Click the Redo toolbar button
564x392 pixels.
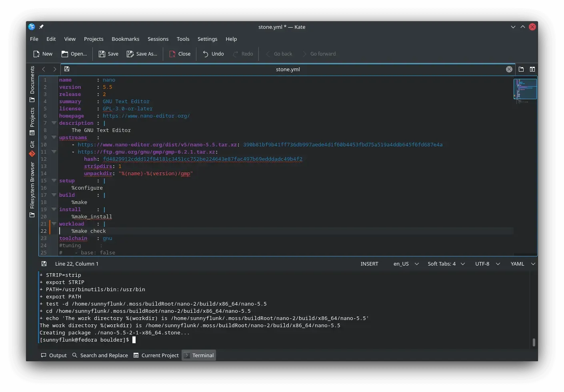(x=243, y=54)
